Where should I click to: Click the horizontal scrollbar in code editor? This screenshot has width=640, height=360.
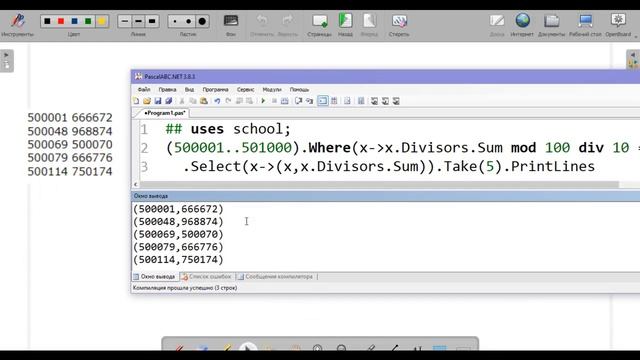coord(379,184)
